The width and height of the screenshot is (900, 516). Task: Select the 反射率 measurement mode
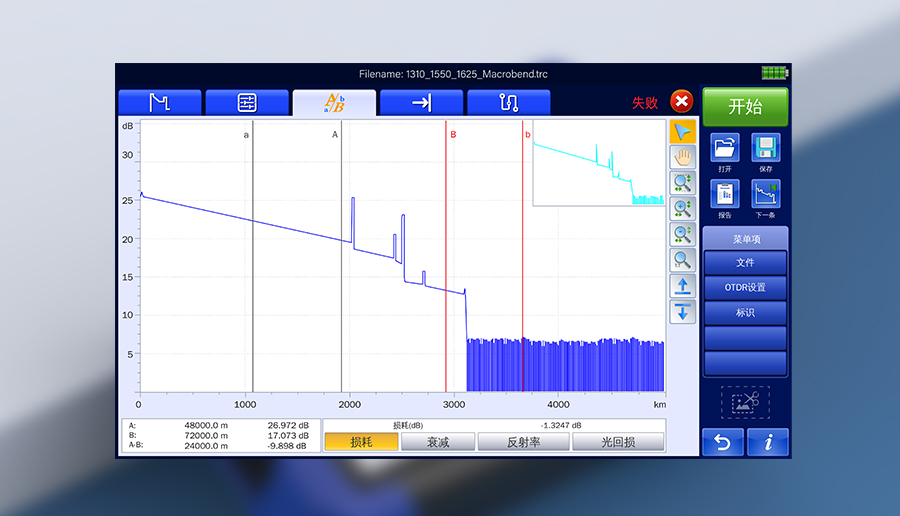click(x=523, y=442)
